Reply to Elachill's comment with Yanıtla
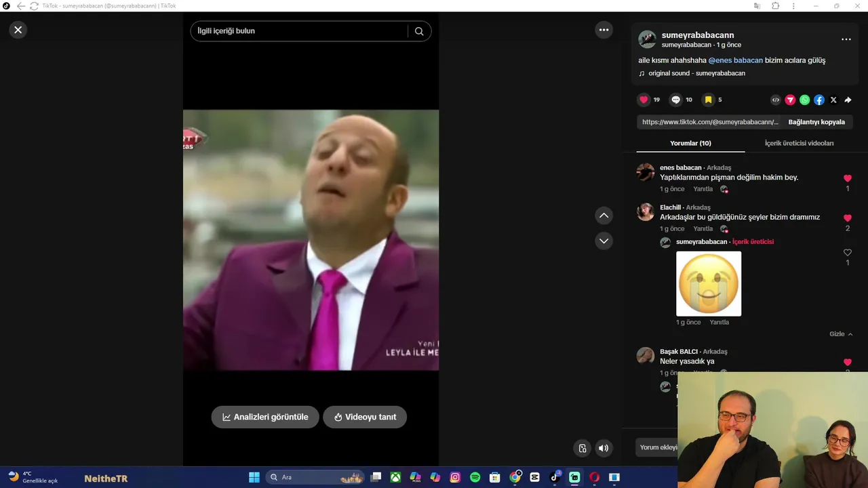The height and width of the screenshot is (488, 868). click(703, 229)
